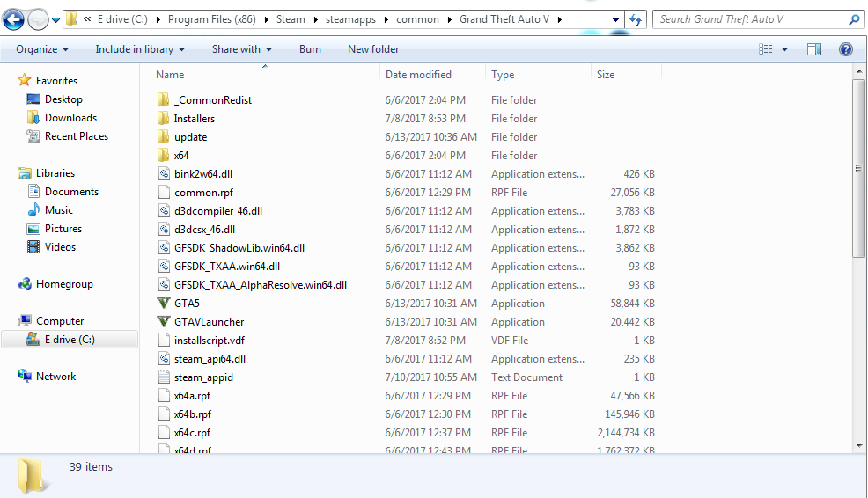Click the Steam breadcrumb in address bar
The image size is (868, 498).
pyautogui.click(x=291, y=19)
